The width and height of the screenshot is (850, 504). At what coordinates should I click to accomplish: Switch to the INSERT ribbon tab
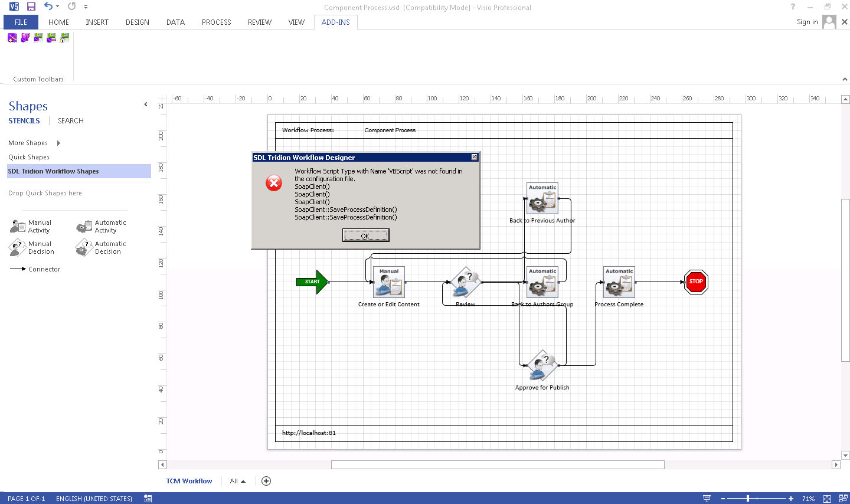[97, 22]
